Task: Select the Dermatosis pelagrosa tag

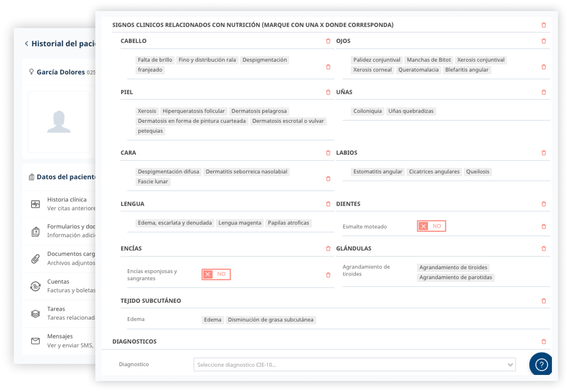Action: (x=259, y=111)
